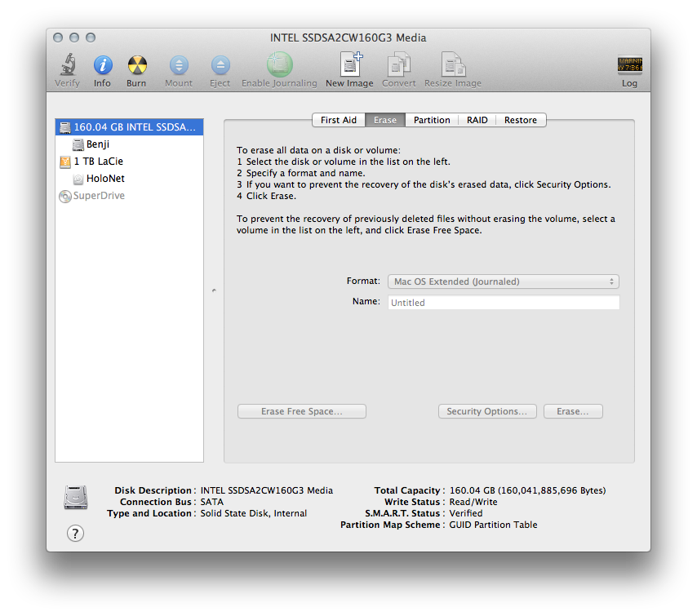Image resolution: width=697 pixels, height=616 pixels.
Task: Click the Eject toolbar icon
Action: pos(220,65)
